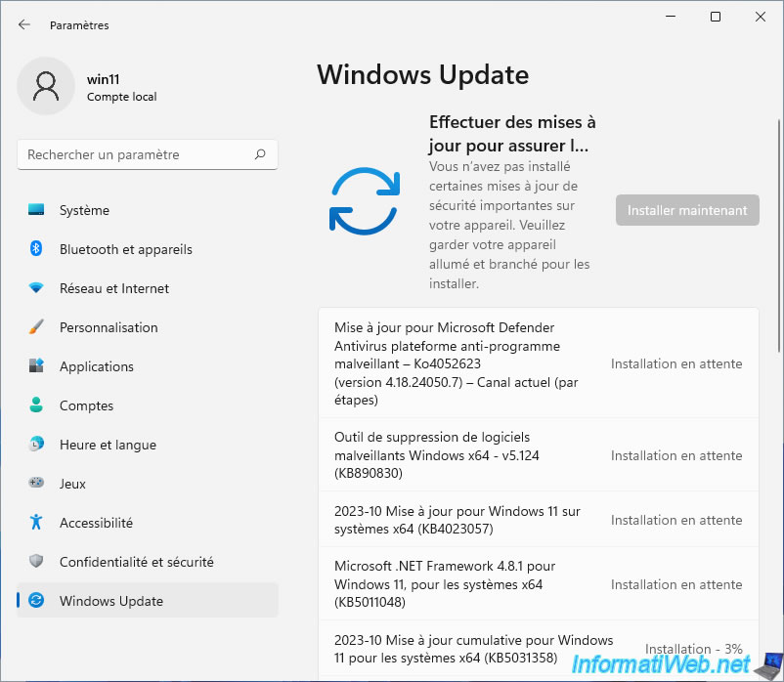Go back with the arrow icon
Screen dimensions: 784x682
(x=24, y=24)
